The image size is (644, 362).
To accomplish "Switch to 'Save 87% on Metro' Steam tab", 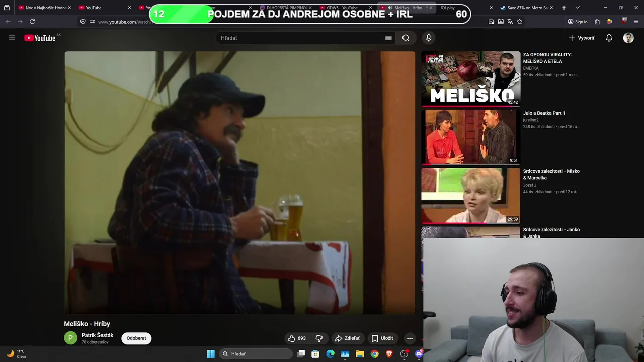I will [x=527, y=8].
